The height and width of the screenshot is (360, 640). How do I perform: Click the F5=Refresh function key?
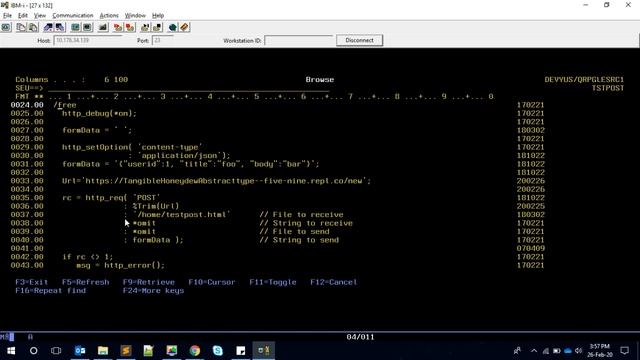tap(85, 282)
